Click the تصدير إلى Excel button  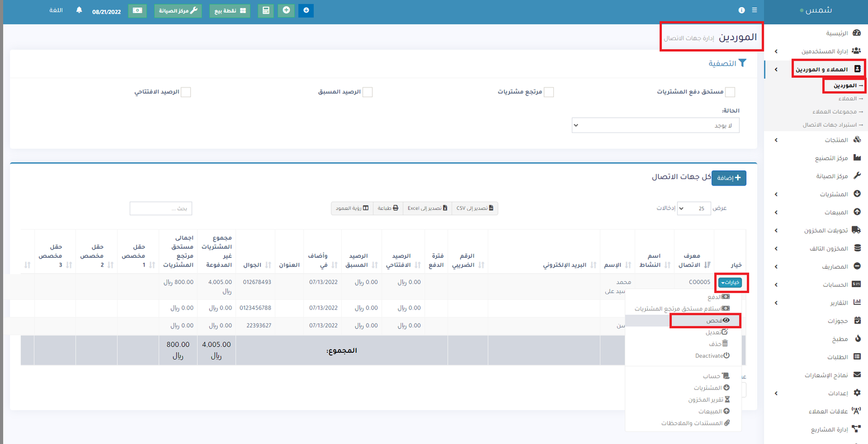click(x=427, y=208)
